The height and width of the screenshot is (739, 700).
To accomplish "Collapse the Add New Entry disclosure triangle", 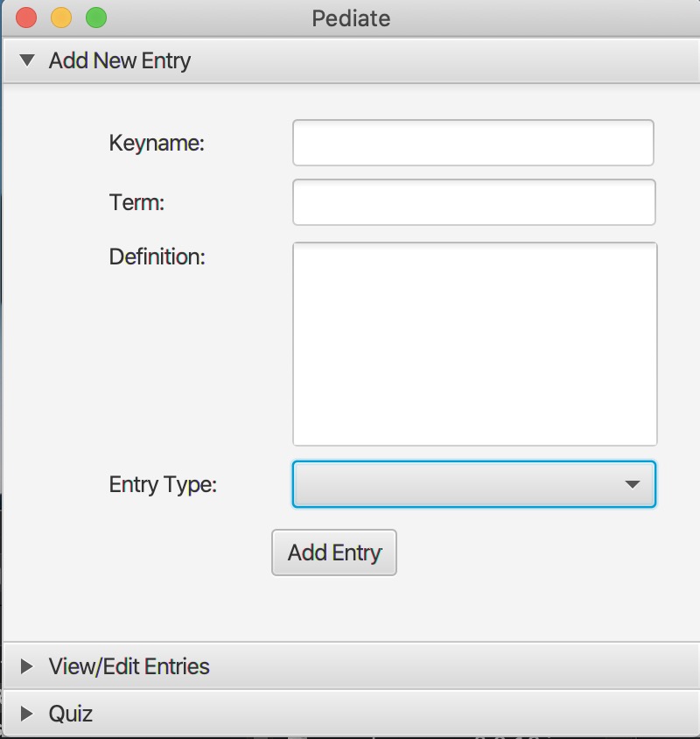I will coord(27,61).
